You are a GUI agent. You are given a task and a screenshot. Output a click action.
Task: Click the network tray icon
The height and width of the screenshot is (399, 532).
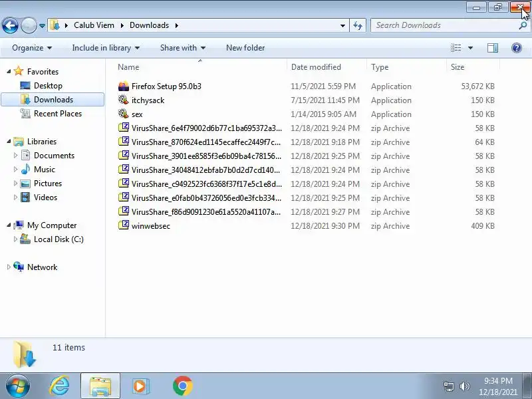(x=449, y=386)
